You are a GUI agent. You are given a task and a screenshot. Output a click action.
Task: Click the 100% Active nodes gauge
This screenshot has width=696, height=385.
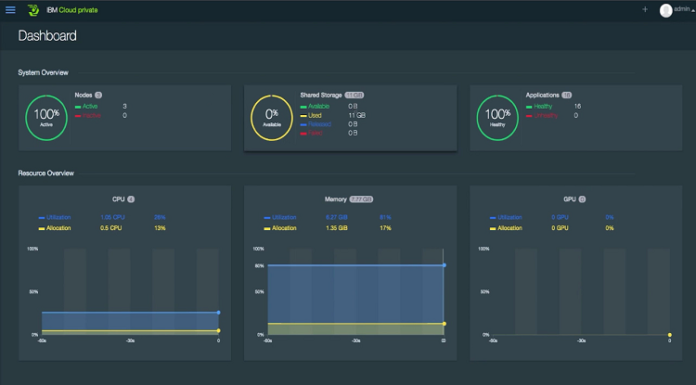coord(46,118)
